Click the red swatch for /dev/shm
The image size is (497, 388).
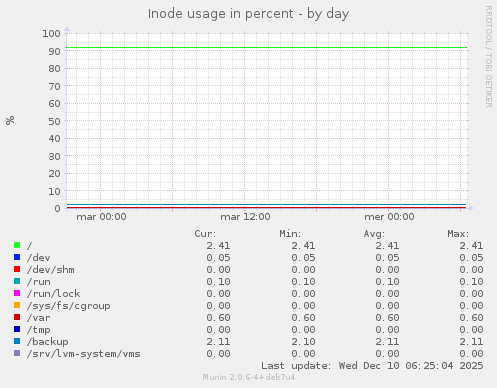pyautogui.click(x=17, y=269)
